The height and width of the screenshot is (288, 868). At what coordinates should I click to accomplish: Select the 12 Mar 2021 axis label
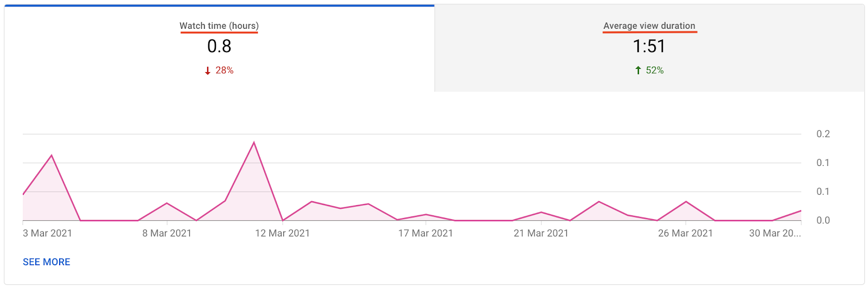pyautogui.click(x=283, y=233)
